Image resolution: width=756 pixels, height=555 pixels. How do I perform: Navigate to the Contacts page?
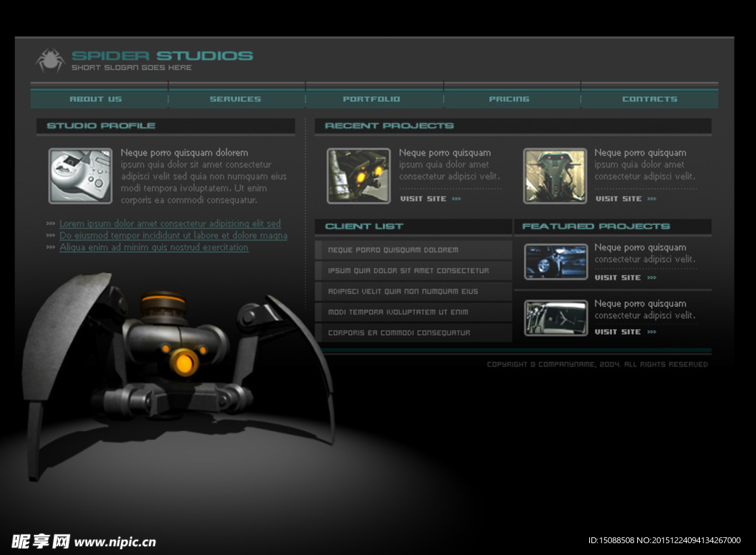pyautogui.click(x=650, y=99)
